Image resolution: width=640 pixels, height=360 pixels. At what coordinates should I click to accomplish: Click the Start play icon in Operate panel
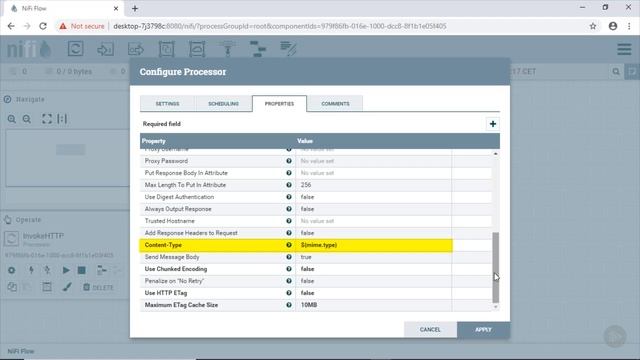click(66, 270)
